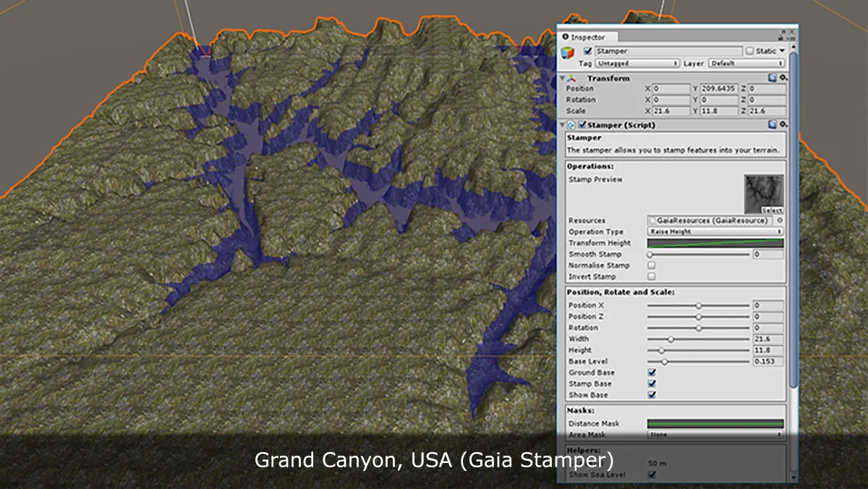Open the Stamper (Script) settings gear

tap(783, 124)
